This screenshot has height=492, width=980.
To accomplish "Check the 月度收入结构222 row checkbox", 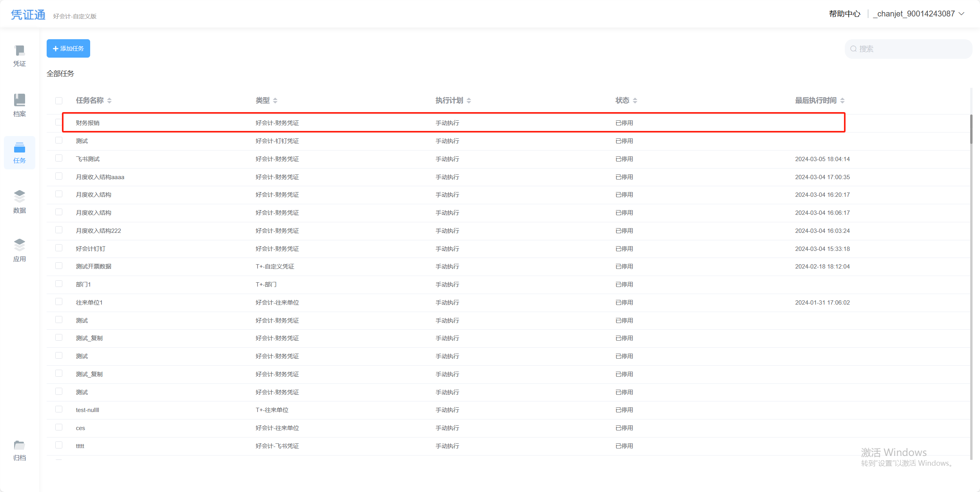I will [x=59, y=230].
